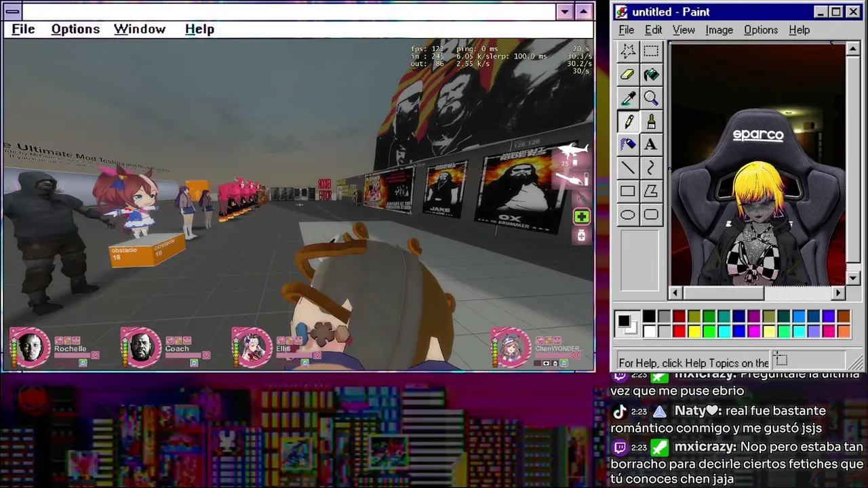Select the white palette swatch
This screenshot has width=868, height=488.
650,331
